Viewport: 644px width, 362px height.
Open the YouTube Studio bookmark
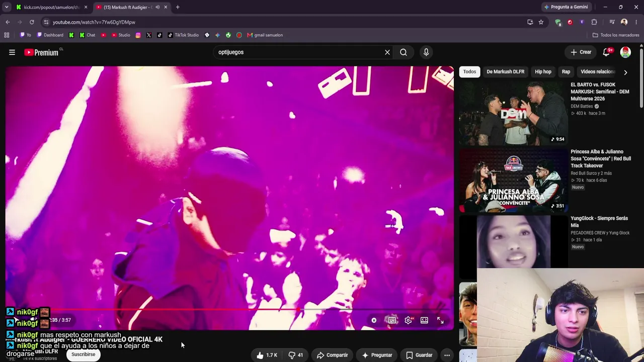(x=121, y=35)
